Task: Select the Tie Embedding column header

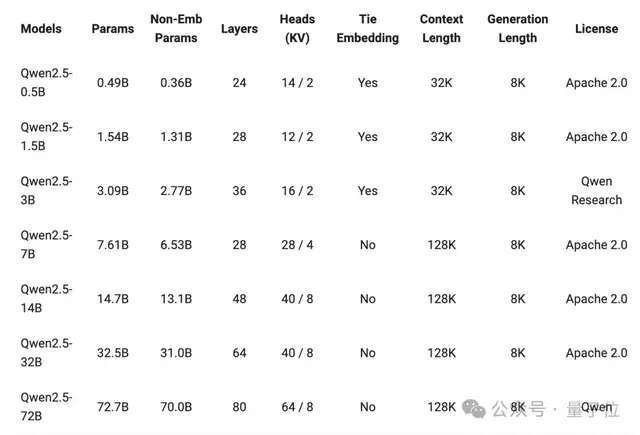Action: 367,29
